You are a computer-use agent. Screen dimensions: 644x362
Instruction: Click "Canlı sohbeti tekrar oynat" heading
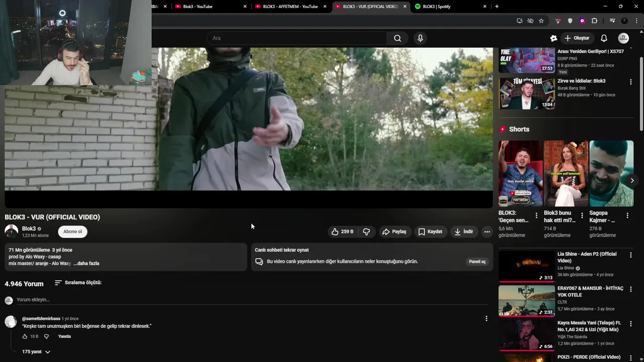[282, 250]
